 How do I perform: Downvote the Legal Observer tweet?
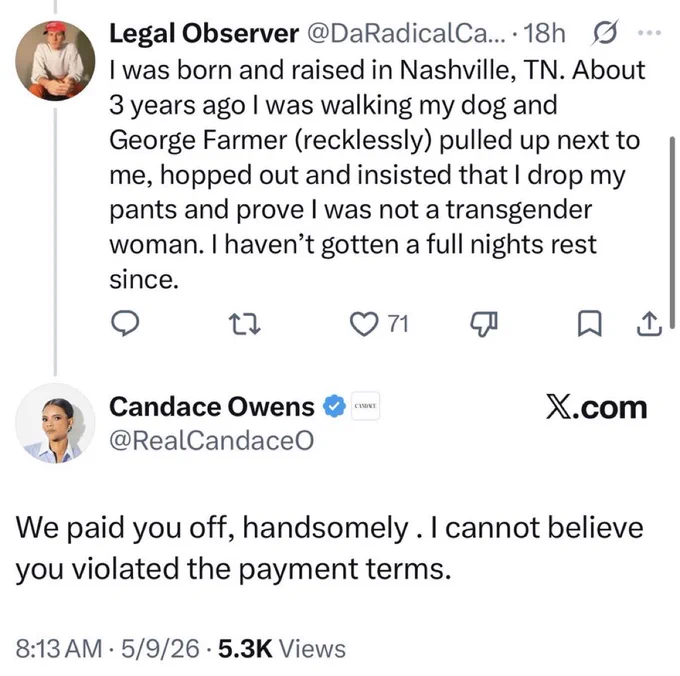[x=484, y=324]
